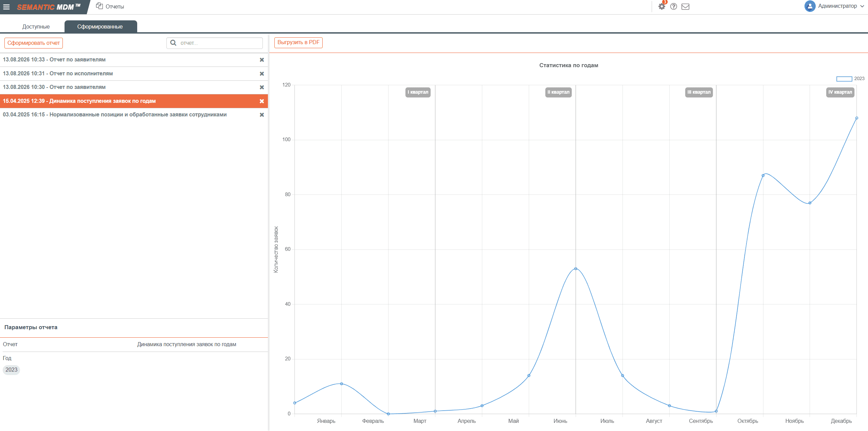868x431 pixels.
Task: Click the search magnifier icon
Action: click(173, 43)
